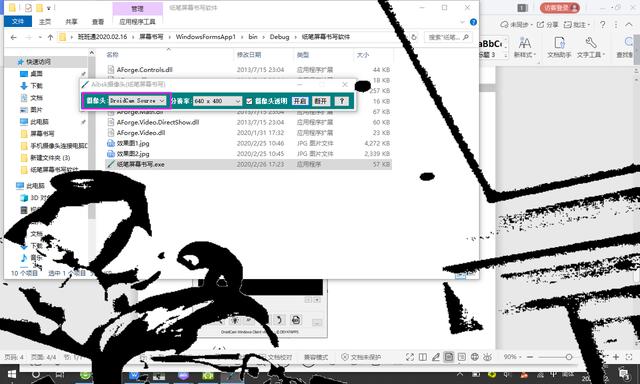Select WPS writing mode pen icon
This screenshot has height=384, width=640.
pos(436,357)
